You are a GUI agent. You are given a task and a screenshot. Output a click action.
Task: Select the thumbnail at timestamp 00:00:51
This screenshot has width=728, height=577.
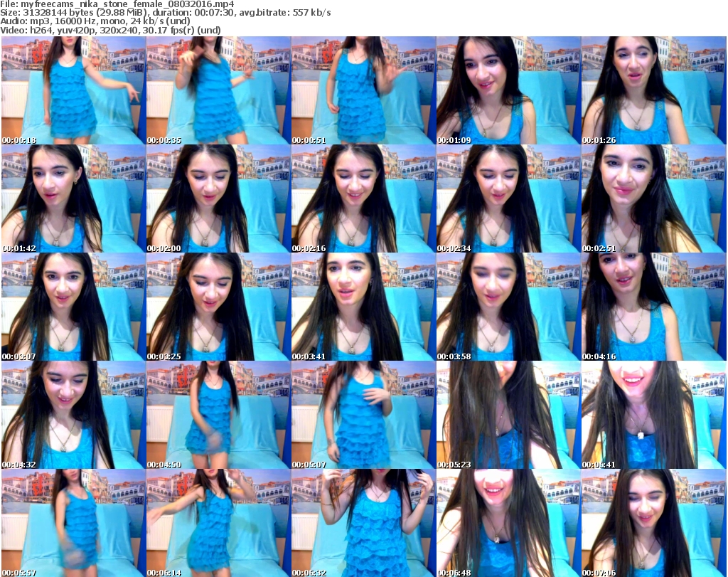tap(363, 90)
